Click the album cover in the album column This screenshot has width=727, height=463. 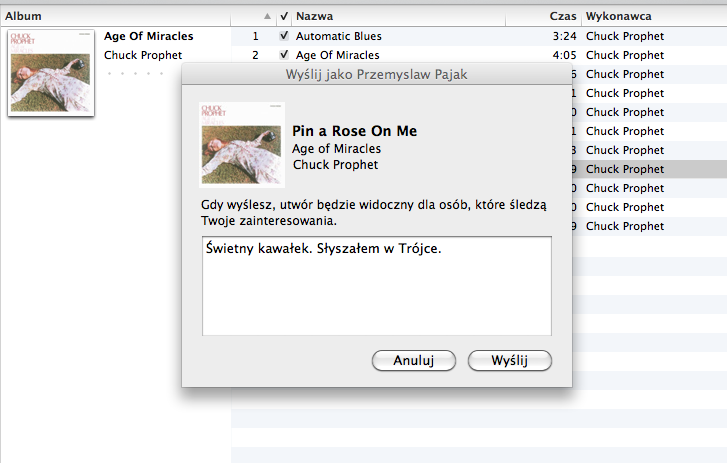pyautogui.click(x=51, y=73)
